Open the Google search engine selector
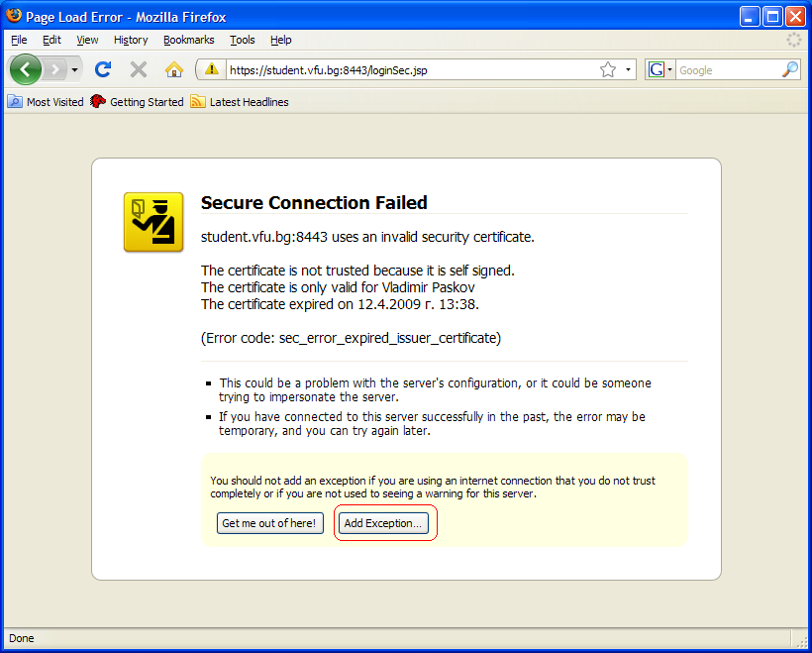The image size is (812, 653). point(660,69)
